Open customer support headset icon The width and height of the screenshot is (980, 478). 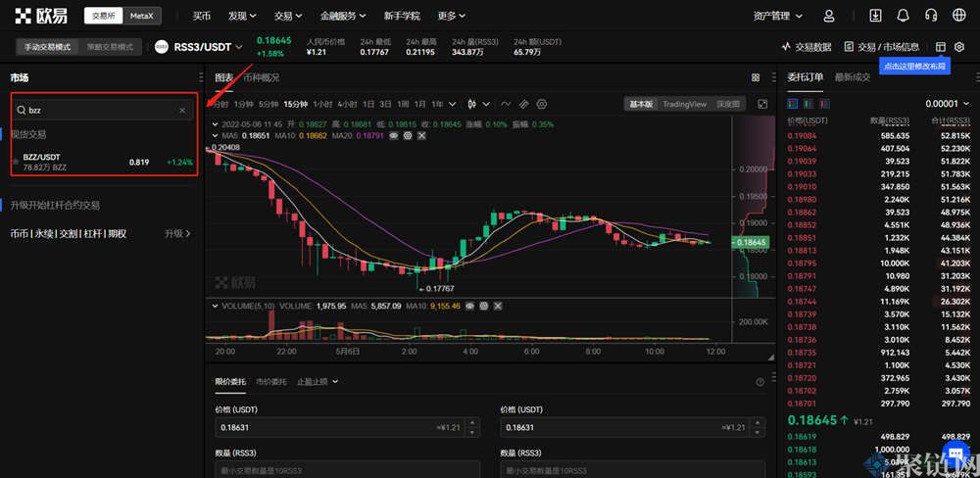click(931, 16)
